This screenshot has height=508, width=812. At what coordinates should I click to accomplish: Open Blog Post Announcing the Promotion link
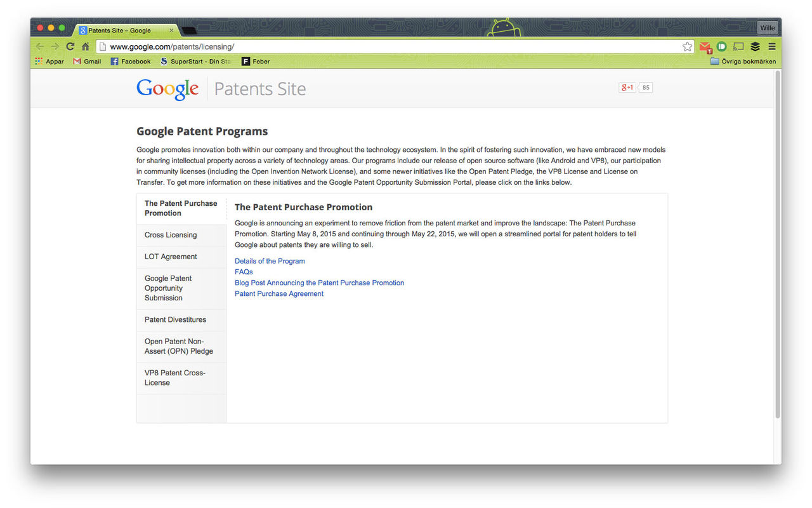pyautogui.click(x=319, y=283)
